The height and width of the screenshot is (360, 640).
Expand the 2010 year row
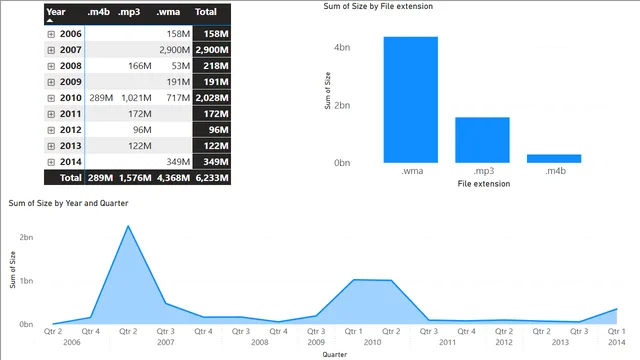51,98
